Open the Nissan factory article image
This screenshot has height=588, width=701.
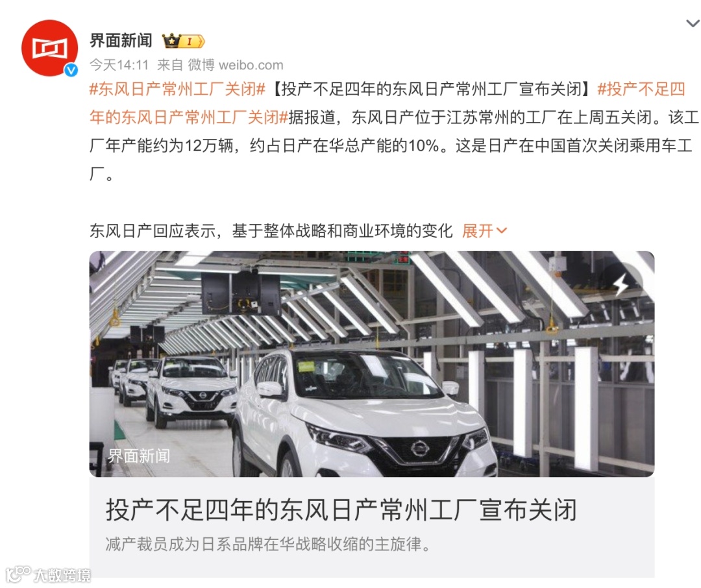[372, 364]
